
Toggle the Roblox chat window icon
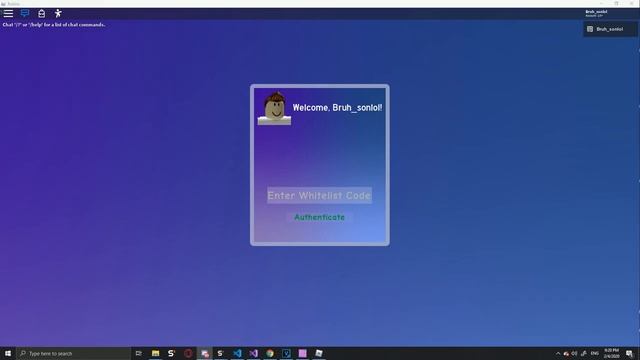(x=25, y=13)
